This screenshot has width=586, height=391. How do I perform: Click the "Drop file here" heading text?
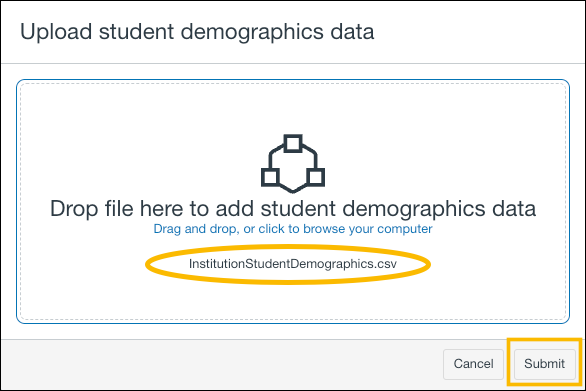pyautogui.click(x=293, y=209)
